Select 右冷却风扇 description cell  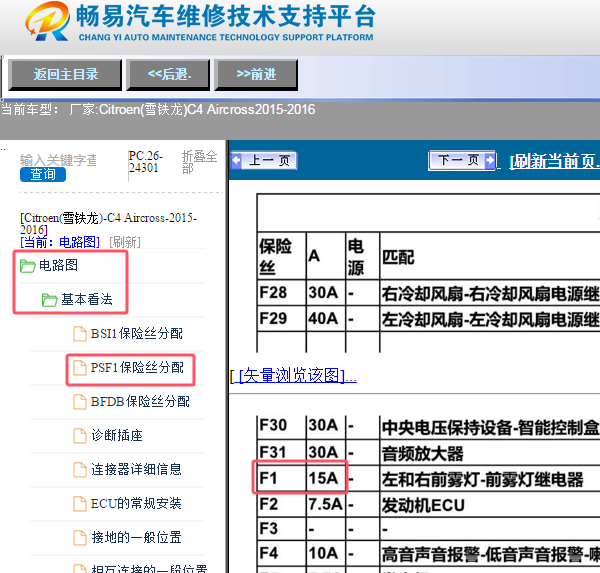[490, 294]
